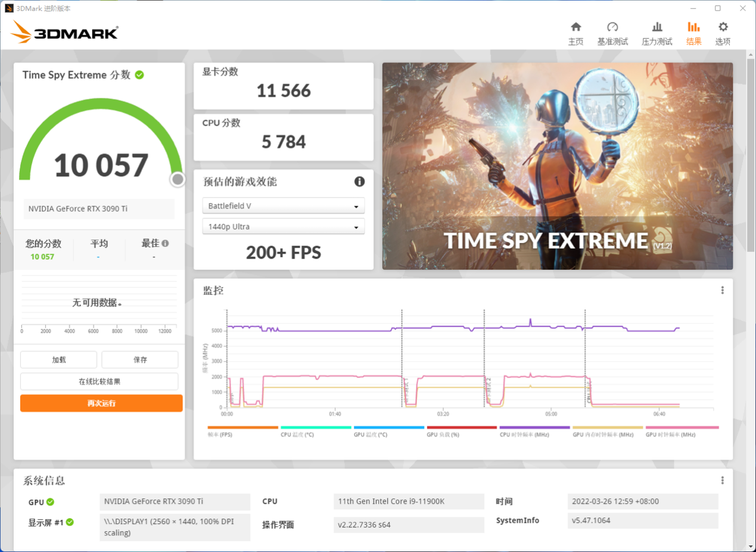This screenshot has height=552, width=756.
Task: Click the orange 再次运行 button
Action: 101,403
